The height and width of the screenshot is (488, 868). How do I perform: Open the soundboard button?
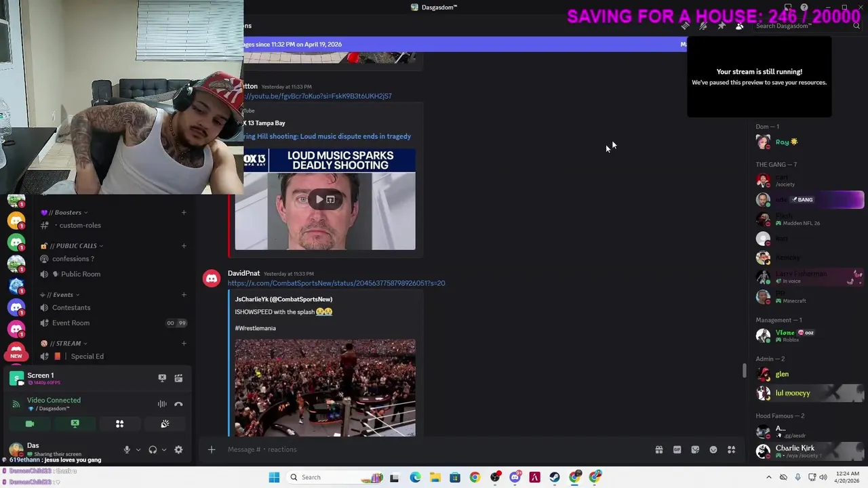click(x=165, y=424)
